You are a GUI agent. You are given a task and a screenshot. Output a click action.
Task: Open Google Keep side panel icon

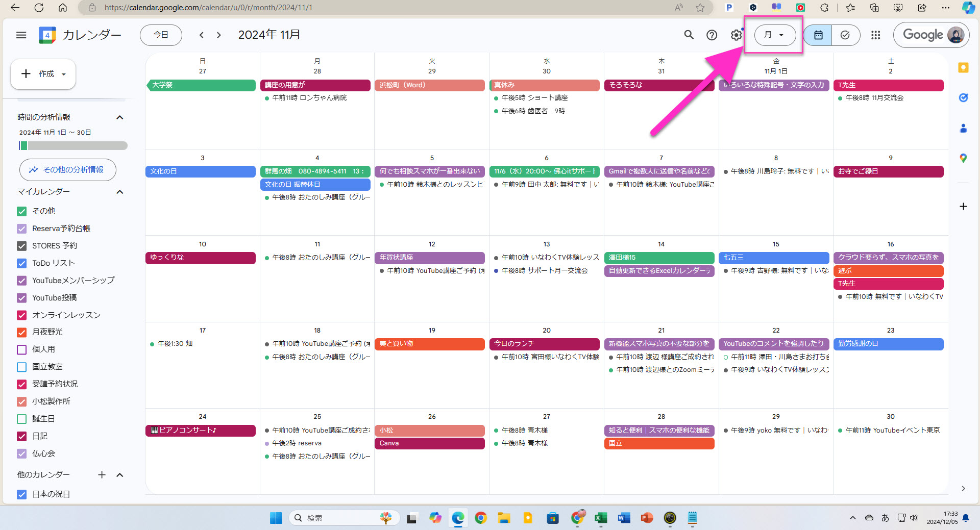coord(963,68)
